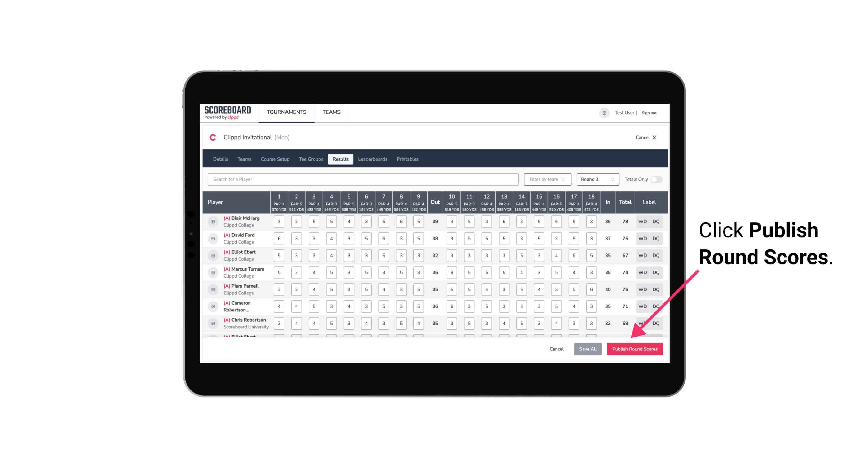Viewport: 868px width, 467px height.
Task: Toggle WD status for Piers Parnell
Action: (x=641, y=289)
